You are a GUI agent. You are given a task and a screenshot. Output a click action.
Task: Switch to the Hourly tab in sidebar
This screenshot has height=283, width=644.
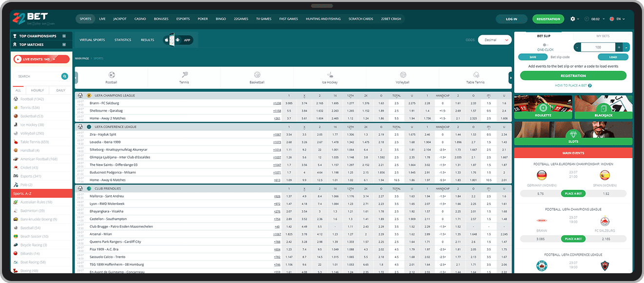point(38,90)
